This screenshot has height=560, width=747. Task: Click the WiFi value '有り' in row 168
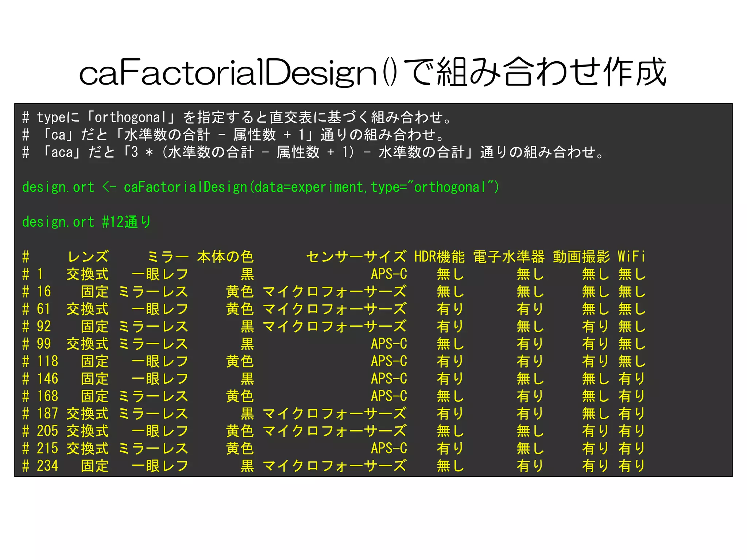pyautogui.click(x=632, y=397)
